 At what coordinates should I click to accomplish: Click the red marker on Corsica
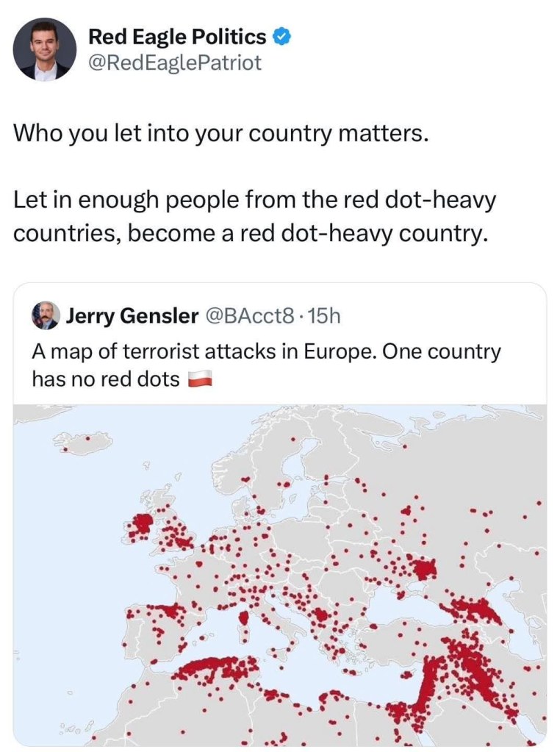pyautogui.click(x=244, y=616)
